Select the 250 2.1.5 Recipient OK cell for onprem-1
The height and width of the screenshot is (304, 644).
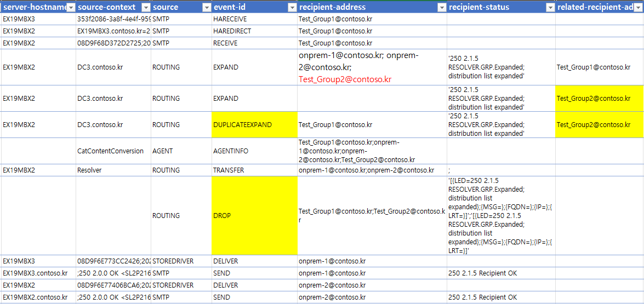501,273
